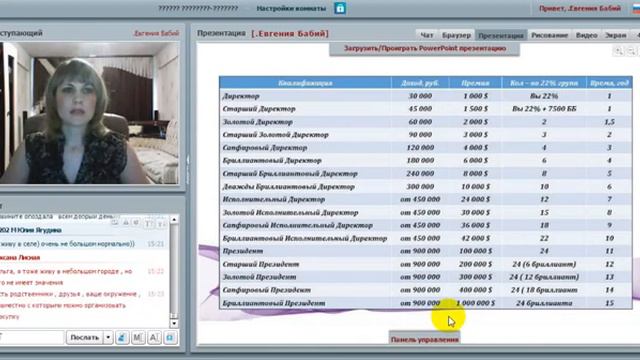Open the chat clear/brush icon next to send

click(x=122, y=338)
